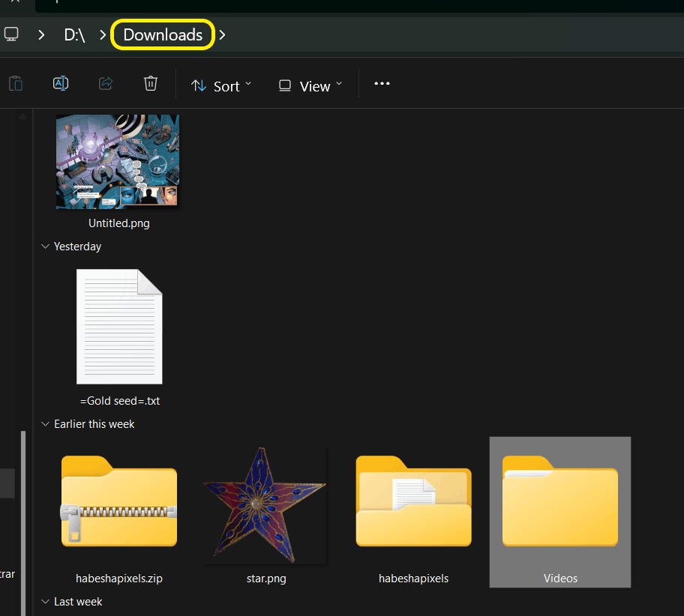Click the Share toolbar icon
The height and width of the screenshot is (616, 684).
pyautogui.click(x=106, y=83)
